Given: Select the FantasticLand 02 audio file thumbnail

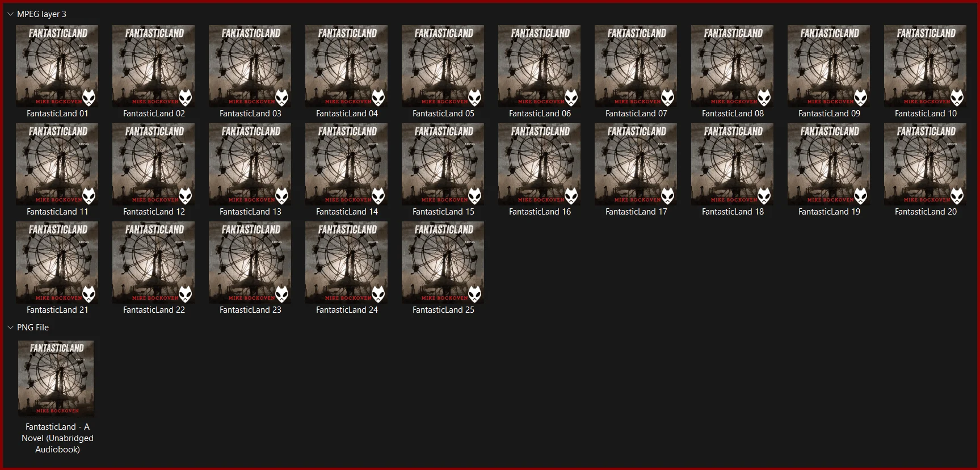Looking at the screenshot, I should [154, 66].
